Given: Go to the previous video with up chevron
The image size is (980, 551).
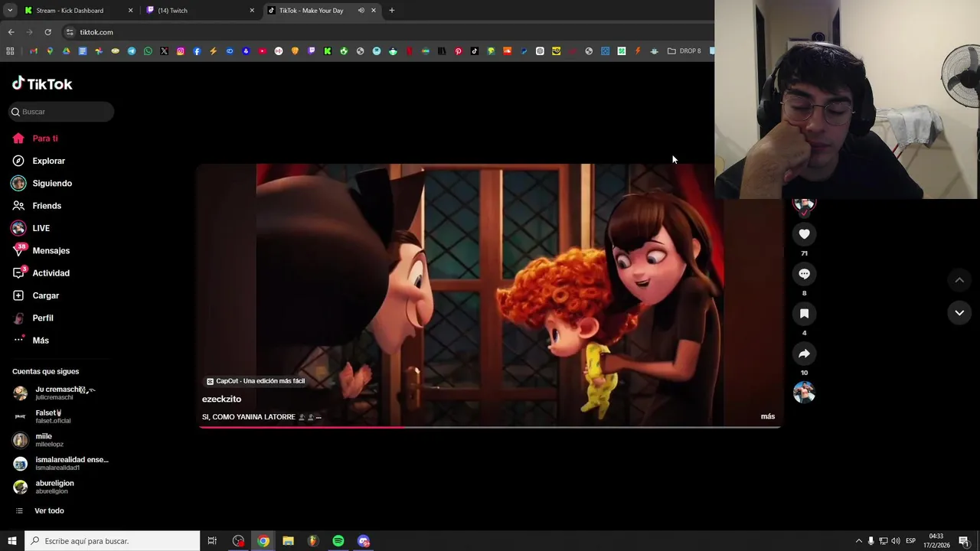Looking at the screenshot, I should coord(959,280).
